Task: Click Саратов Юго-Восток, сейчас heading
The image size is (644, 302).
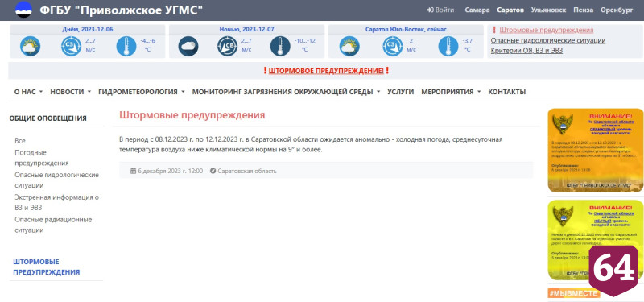Action: pos(407,30)
